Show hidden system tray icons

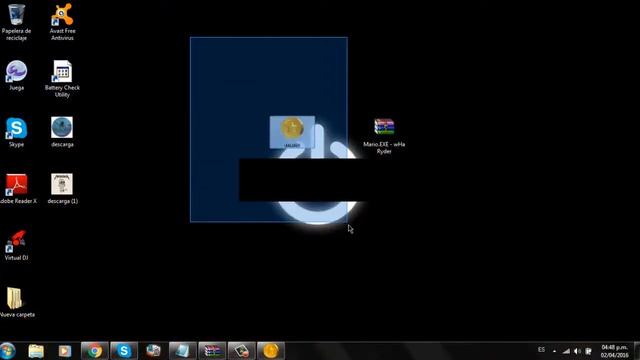click(x=554, y=351)
